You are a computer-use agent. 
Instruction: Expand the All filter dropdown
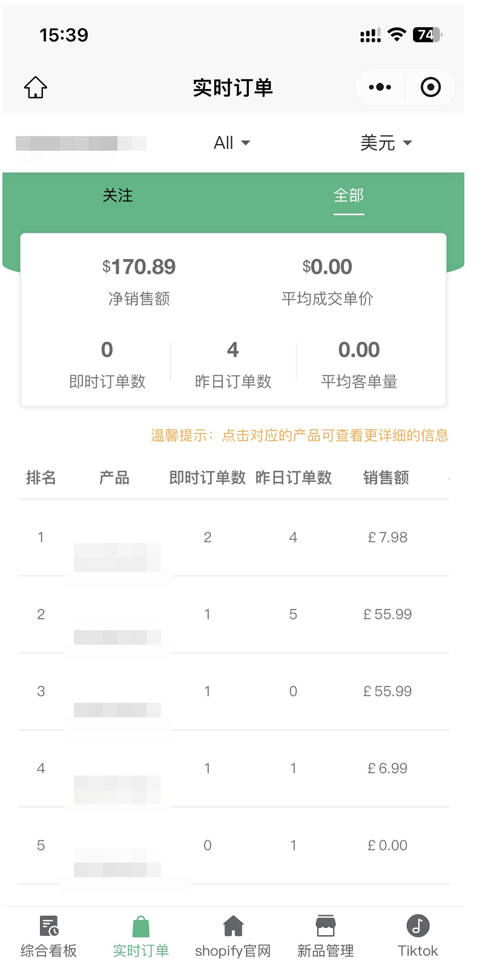(232, 143)
